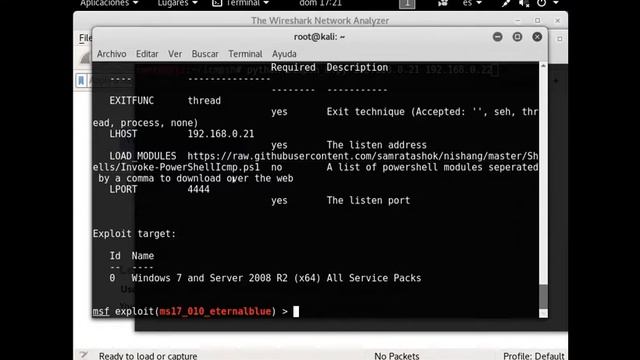Click the tray icon left of 'es'
Viewport: 640px width, 360px height.
(443, 3)
